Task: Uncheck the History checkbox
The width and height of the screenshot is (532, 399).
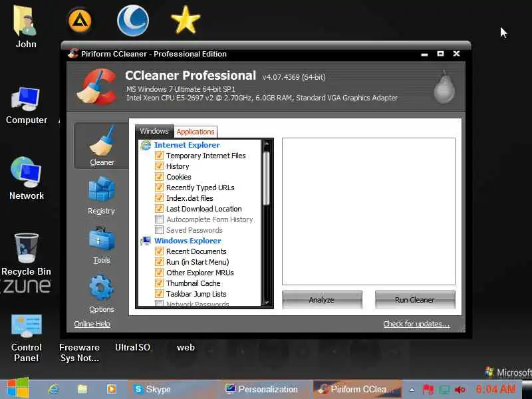Action: coord(159,166)
